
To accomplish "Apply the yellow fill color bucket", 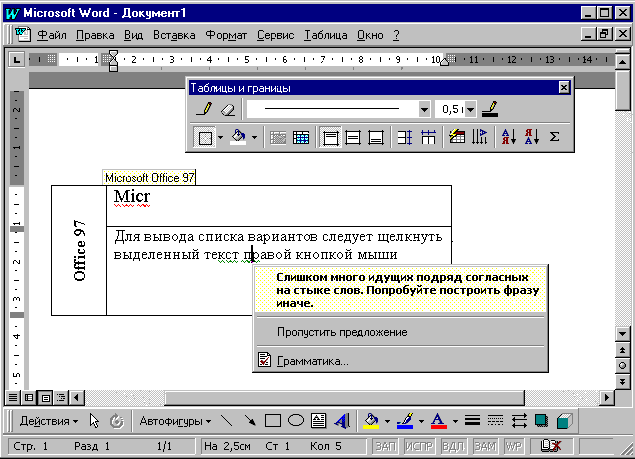I will (x=371, y=421).
